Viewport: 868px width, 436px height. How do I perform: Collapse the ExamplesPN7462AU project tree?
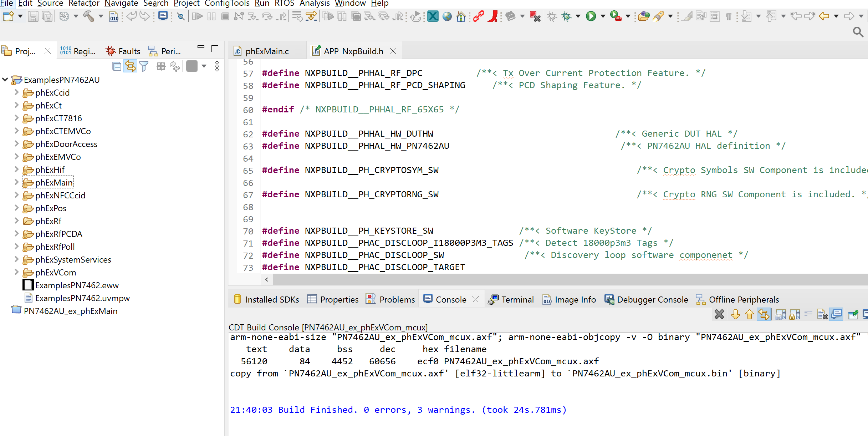5,80
